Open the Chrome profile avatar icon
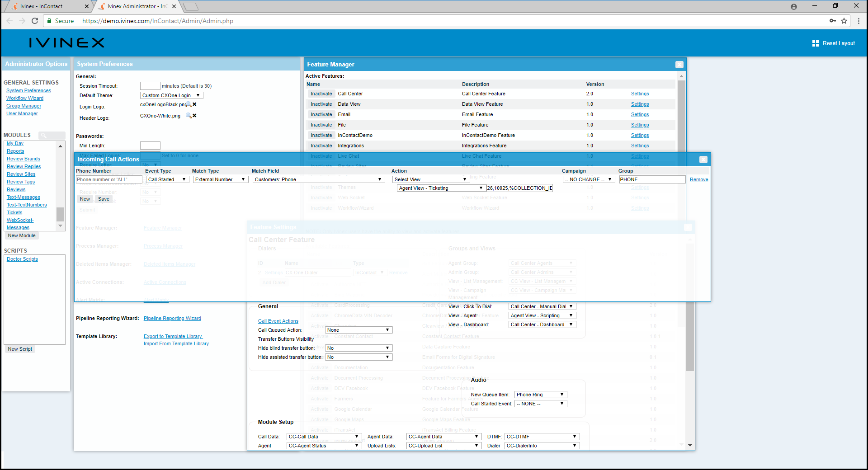 coord(794,6)
